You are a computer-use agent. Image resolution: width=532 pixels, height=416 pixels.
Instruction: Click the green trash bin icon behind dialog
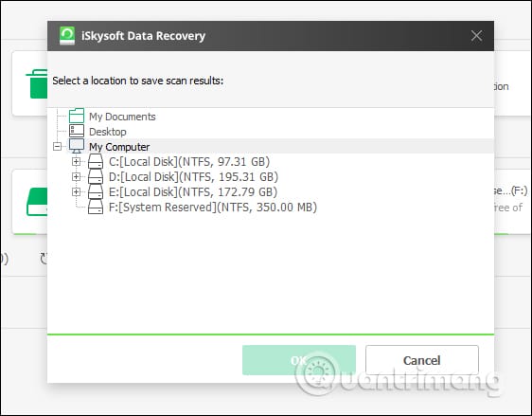[x=37, y=84]
